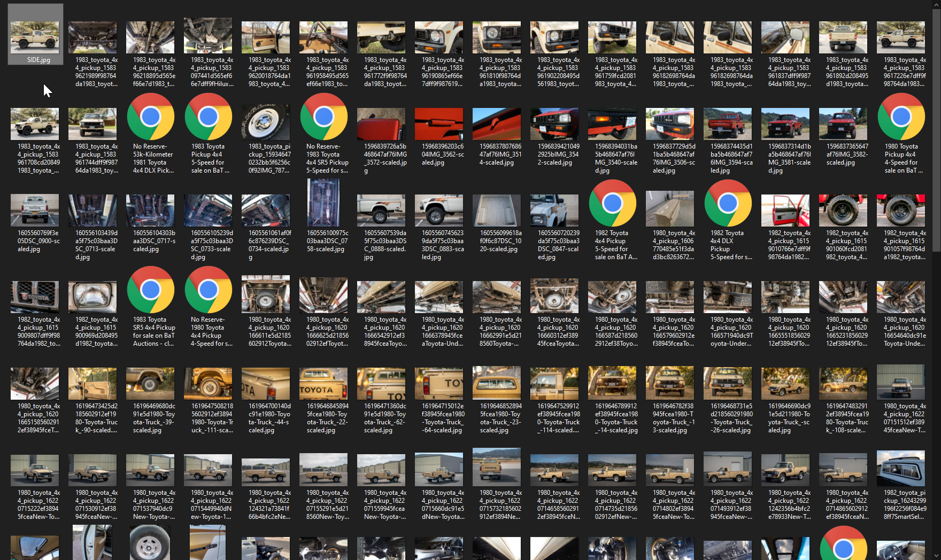The width and height of the screenshot is (941, 560).
Task: Click file name ending "DSC_0717-scaled.jpg"
Action: tap(154, 241)
